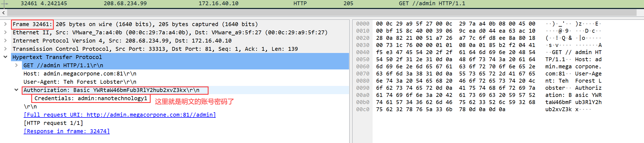644x143 pixels.
Task: Collapse the Authorization header arrow
Action: point(16,90)
